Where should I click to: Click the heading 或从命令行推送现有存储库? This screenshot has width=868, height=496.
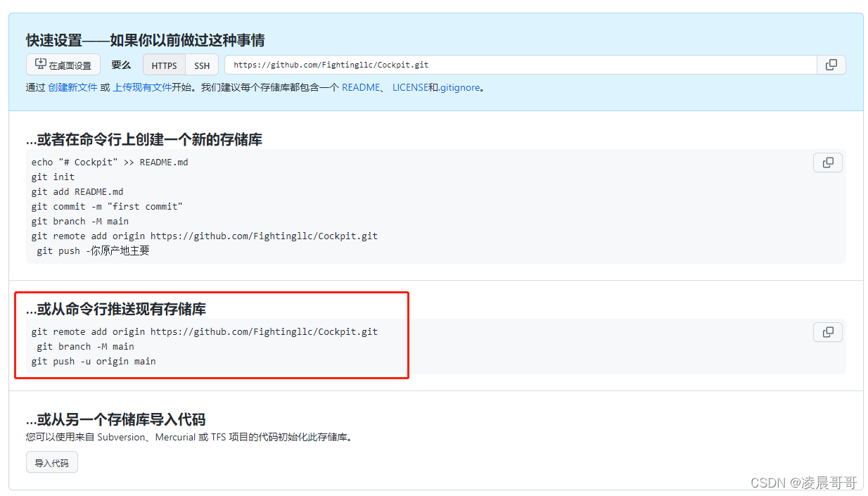tap(116, 309)
